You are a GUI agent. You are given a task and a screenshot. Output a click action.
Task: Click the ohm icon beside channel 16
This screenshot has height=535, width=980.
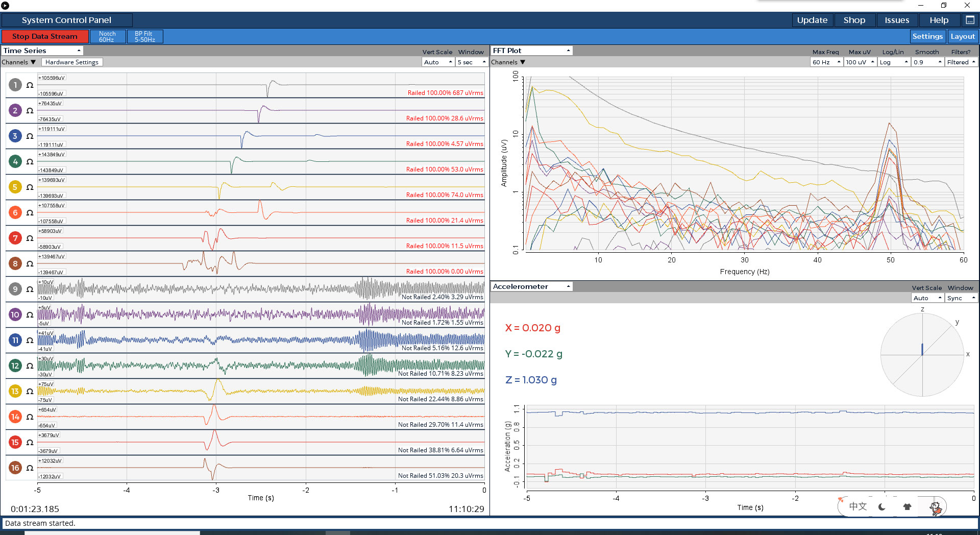tap(30, 468)
